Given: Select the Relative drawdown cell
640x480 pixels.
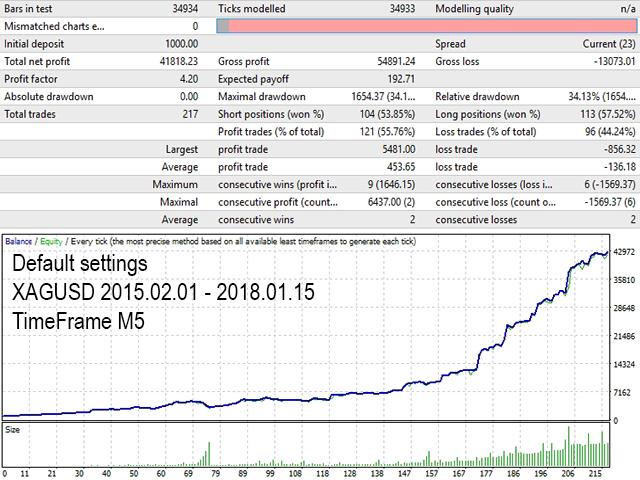Looking at the screenshot, I should 595,97.
